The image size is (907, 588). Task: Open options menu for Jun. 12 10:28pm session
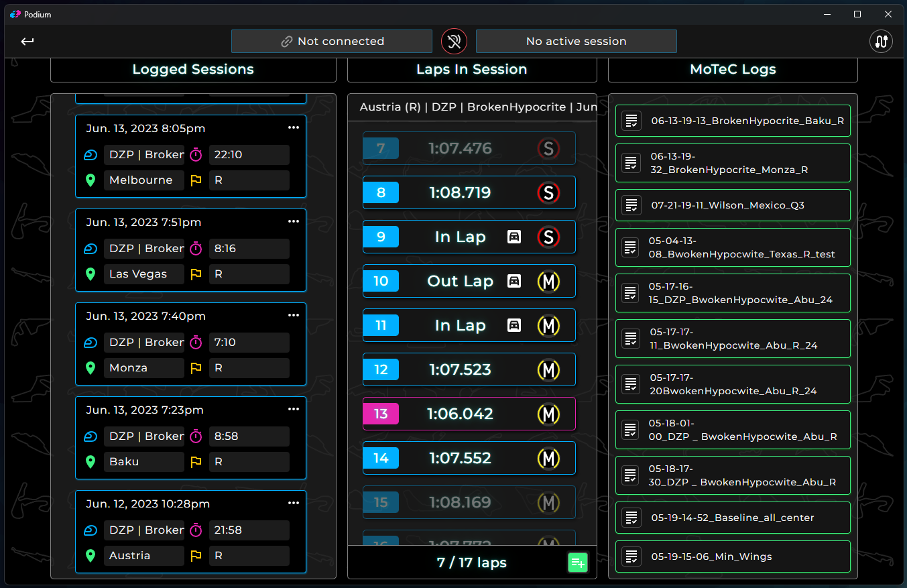click(x=294, y=503)
